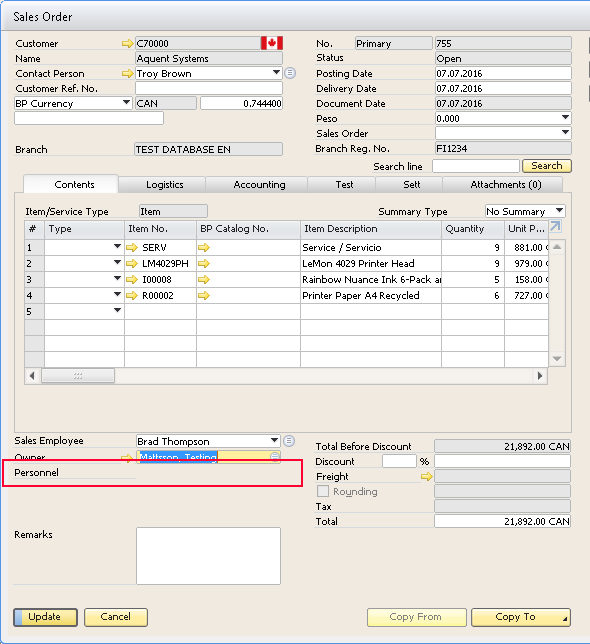Switch to the Accounting tab
590x644 pixels.
(x=259, y=185)
